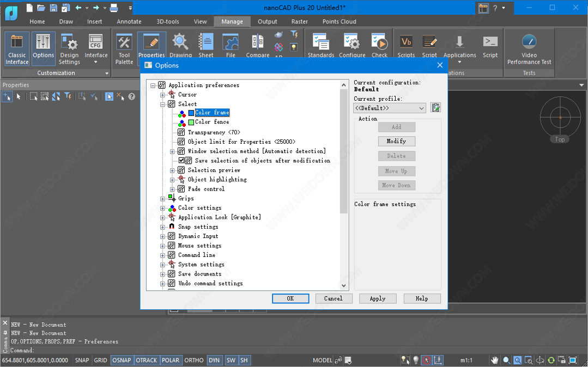Click Cancel in Options dialog
This screenshot has height=367, width=588.
pos(334,298)
